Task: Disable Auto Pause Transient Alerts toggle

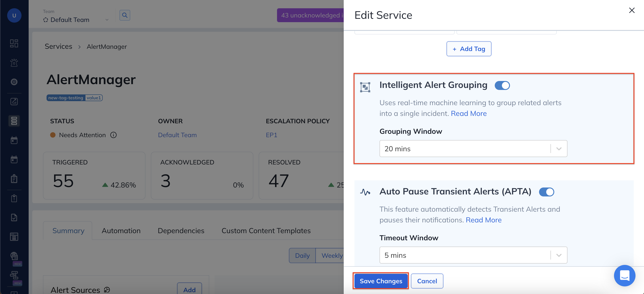Action: point(546,192)
